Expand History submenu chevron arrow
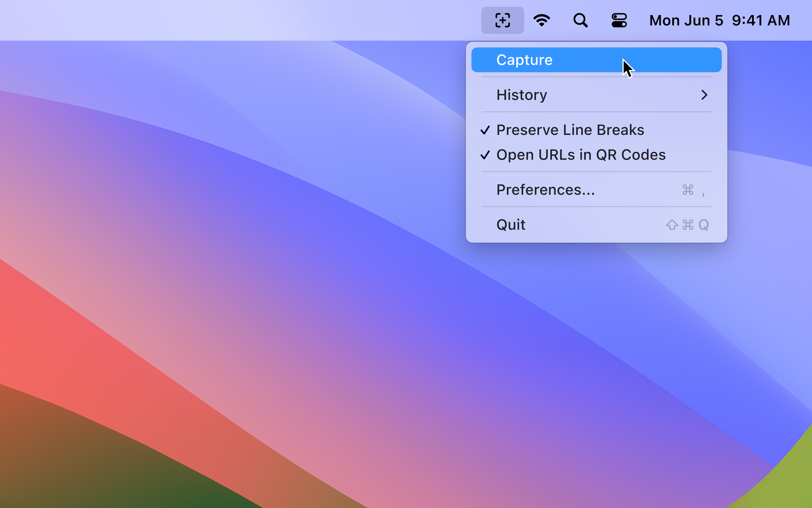Screen dimensions: 812x508 704,95
